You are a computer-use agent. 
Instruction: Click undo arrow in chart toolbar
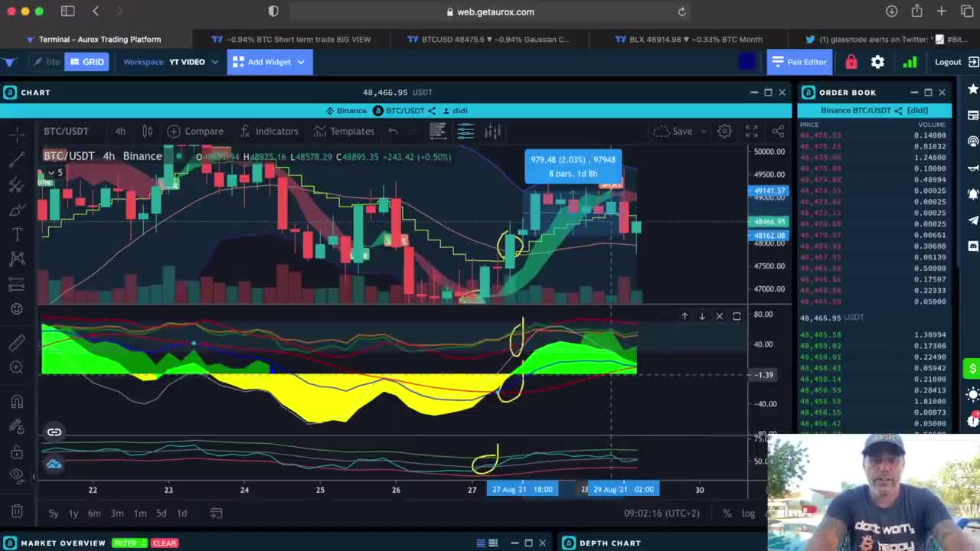tap(393, 131)
